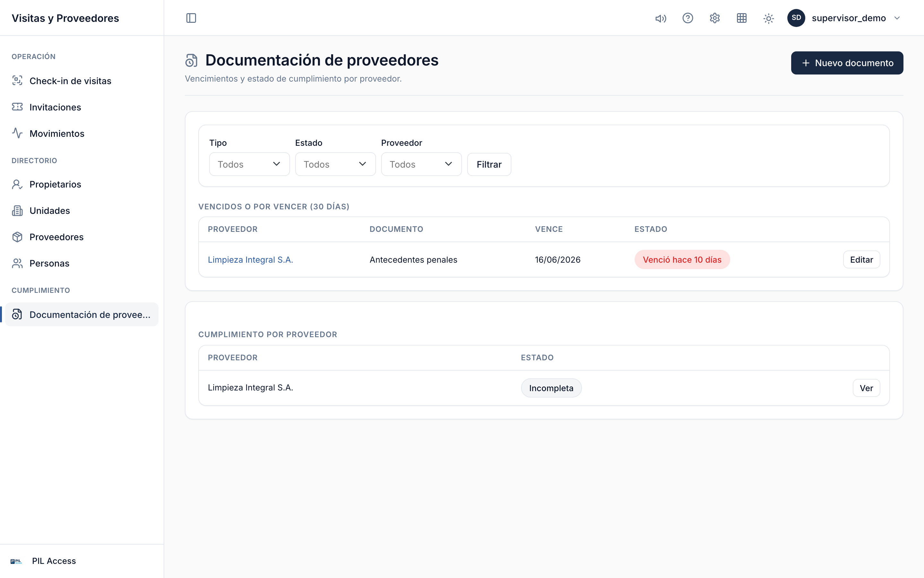Open the Limpieza Integral S.A. link

click(x=251, y=259)
